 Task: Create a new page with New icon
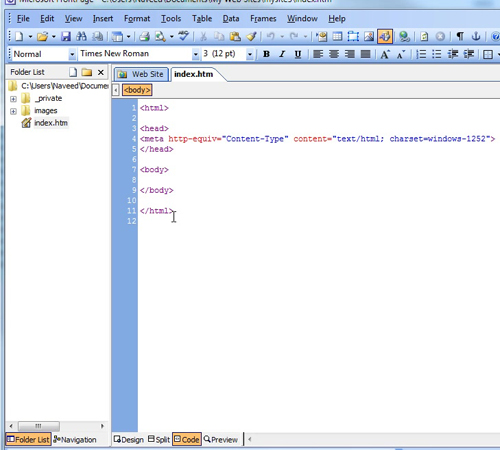pos(19,36)
